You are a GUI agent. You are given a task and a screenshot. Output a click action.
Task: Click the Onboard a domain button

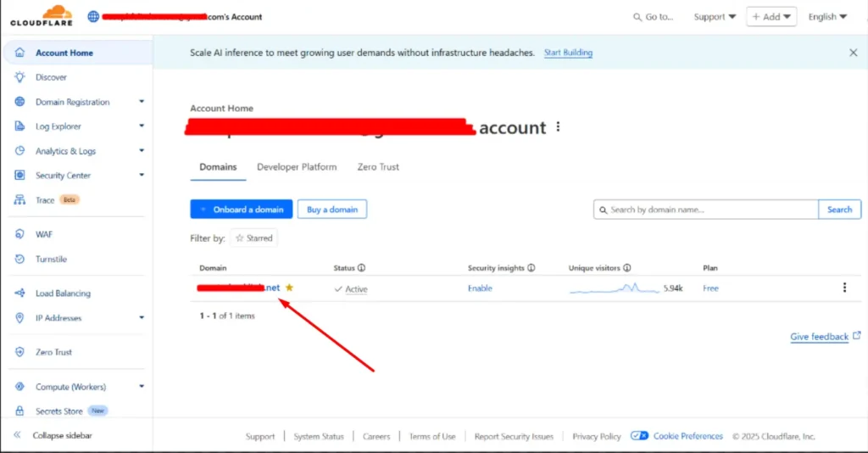242,210
